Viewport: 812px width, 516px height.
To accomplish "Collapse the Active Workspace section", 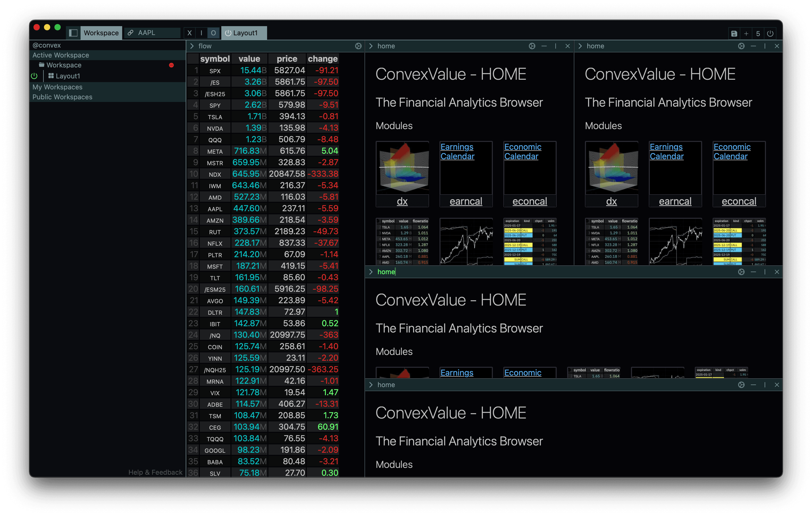I will (108, 55).
